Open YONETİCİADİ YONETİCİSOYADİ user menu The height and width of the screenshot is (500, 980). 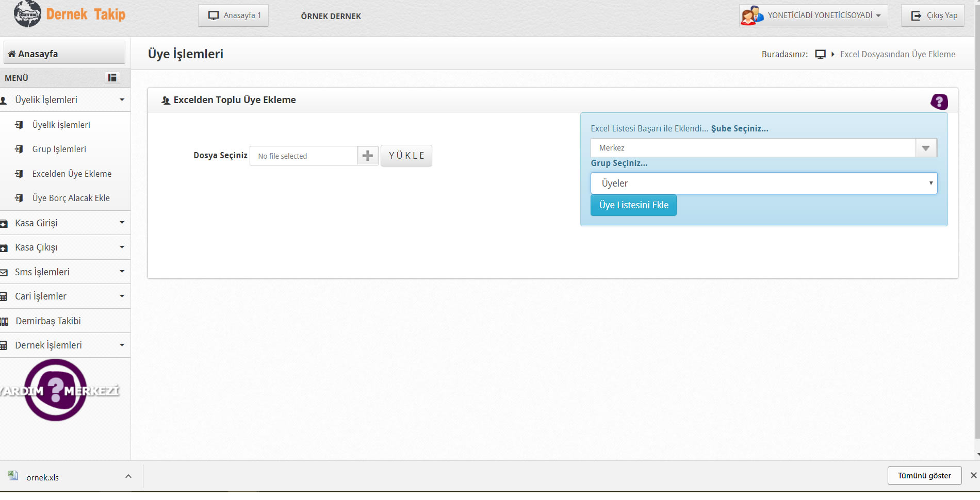point(823,15)
